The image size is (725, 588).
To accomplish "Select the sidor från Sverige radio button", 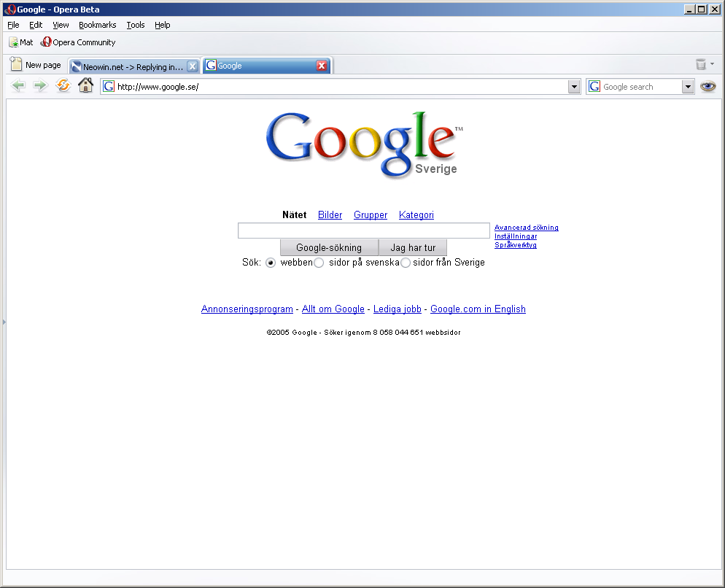I will [x=406, y=263].
